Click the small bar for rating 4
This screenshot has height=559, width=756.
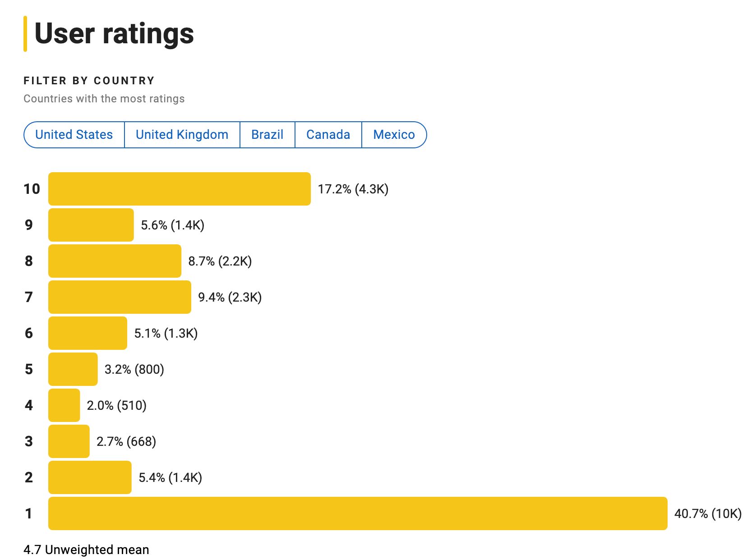(64, 405)
